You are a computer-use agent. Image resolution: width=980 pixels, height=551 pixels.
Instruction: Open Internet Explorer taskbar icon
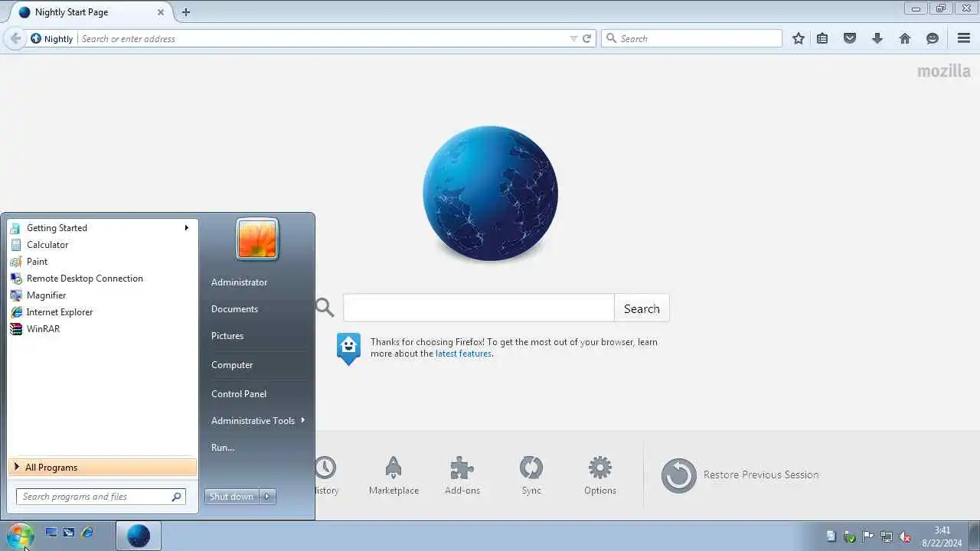tap(87, 533)
